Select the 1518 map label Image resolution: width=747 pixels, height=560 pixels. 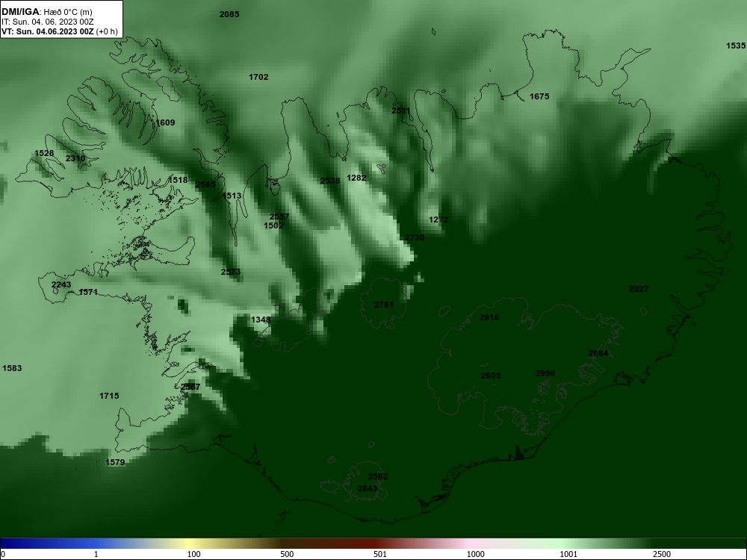pos(178,180)
